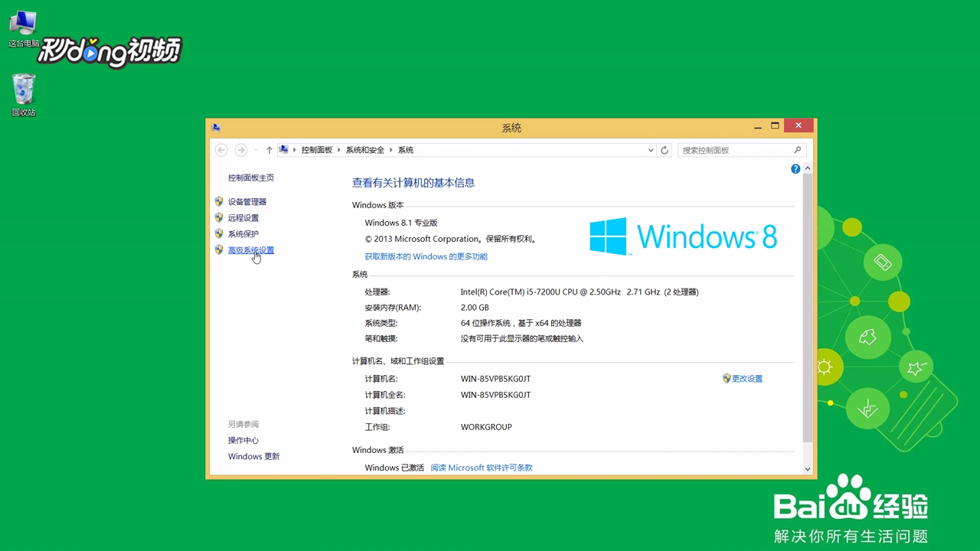Open 获取新版本的 Windows 的更多功能 link
Image resolution: width=980 pixels, height=551 pixels.
coord(426,256)
